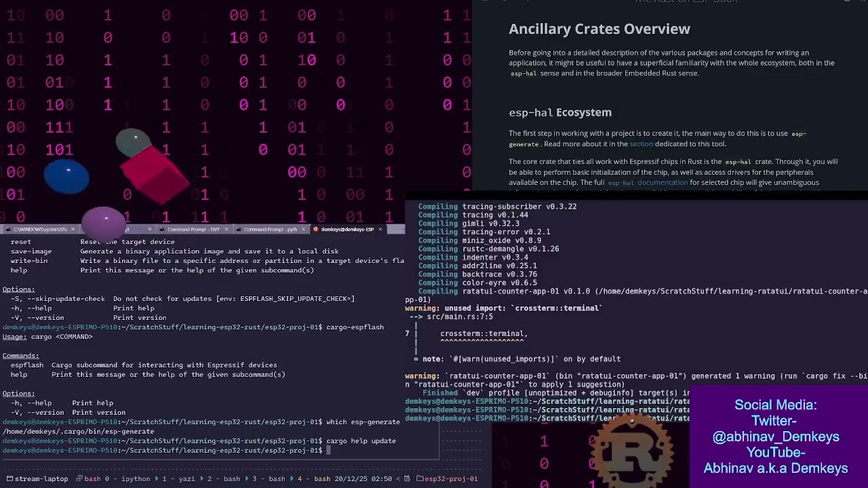Select tmux session name stream-laptop
The image size is (868, 488).
(41, 479)
